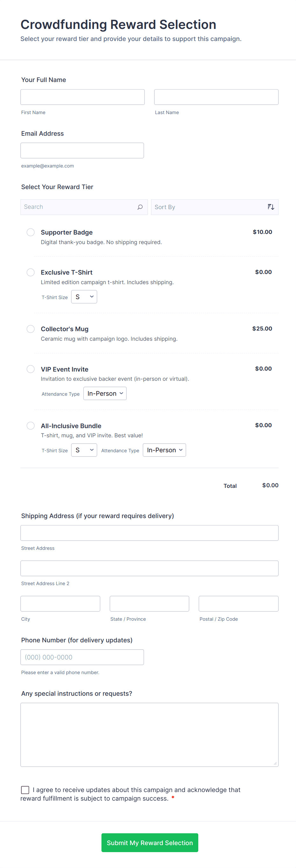This screenshot has height=868, width=296.
Task: Open the Attendance Type dropdown for VIP Event Invite
Action: (x=105, y=393)
